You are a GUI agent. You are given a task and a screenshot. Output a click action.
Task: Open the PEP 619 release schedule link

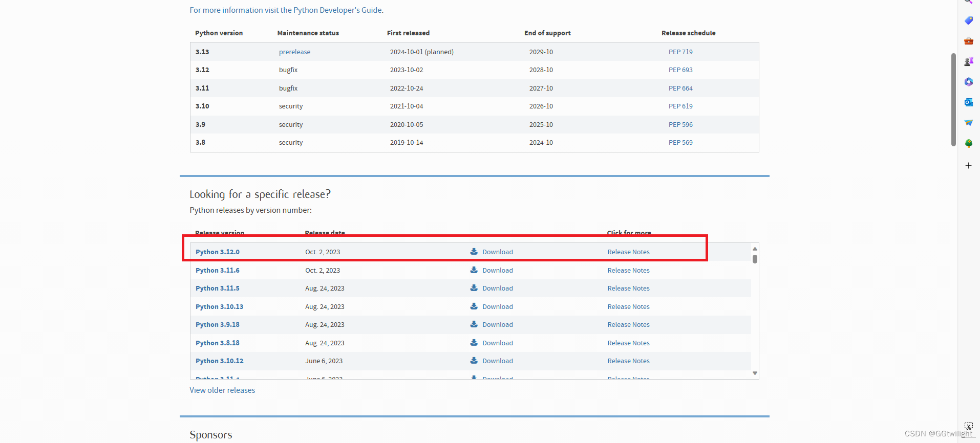[680, 106]
